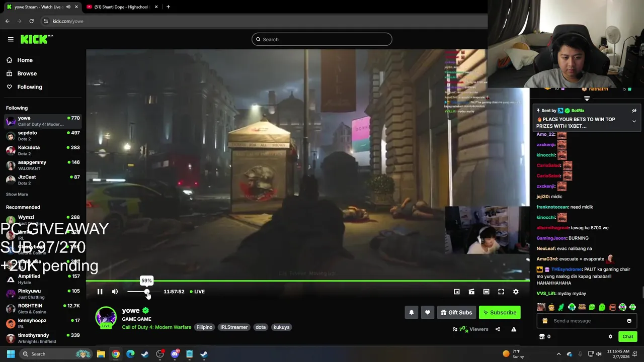Viewport: 644px width, 362px height.
Task: Open kennyhoopz channel in Recommended
Action: tap(43, 323)
